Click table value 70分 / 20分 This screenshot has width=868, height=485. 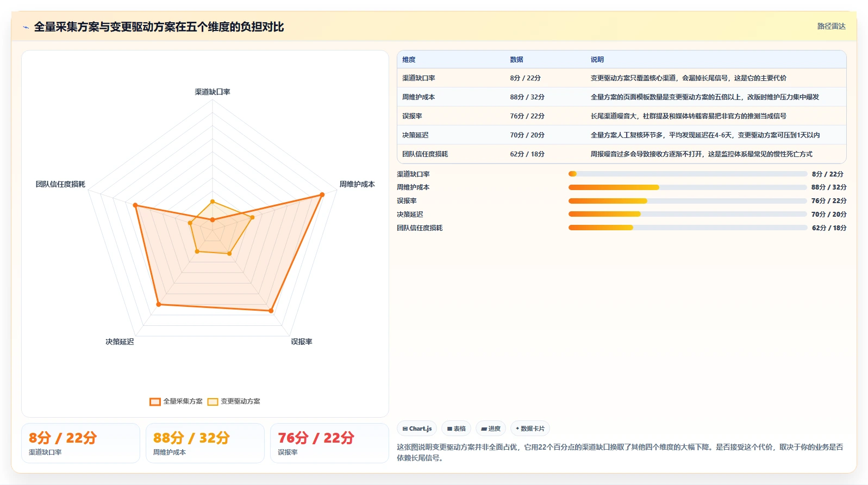coord(527,135)
